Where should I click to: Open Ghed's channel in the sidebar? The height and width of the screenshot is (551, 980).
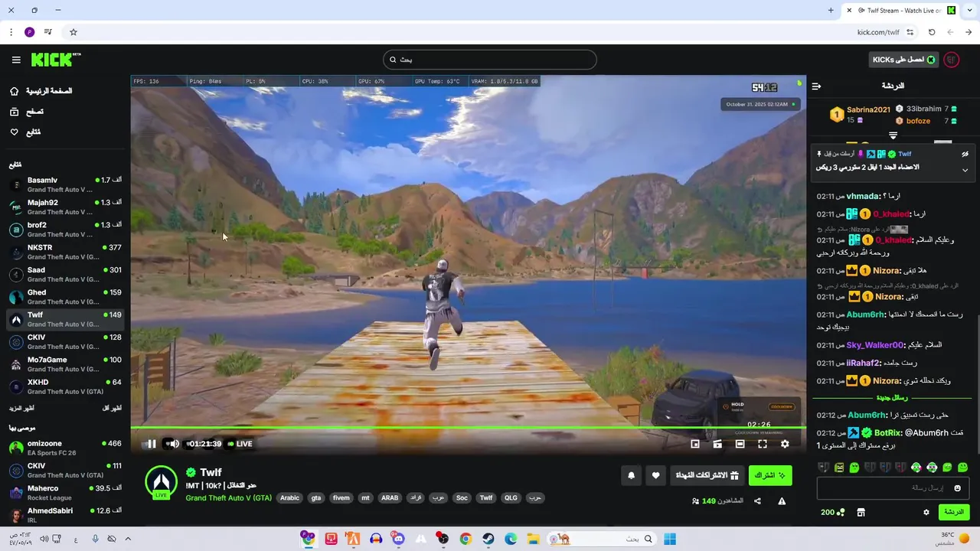point(65,297)
